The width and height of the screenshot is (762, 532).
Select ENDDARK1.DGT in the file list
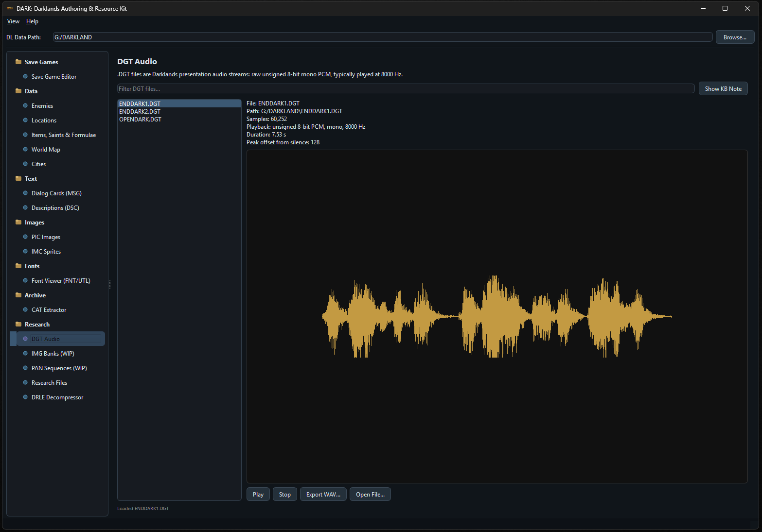[x=179, y=103]
